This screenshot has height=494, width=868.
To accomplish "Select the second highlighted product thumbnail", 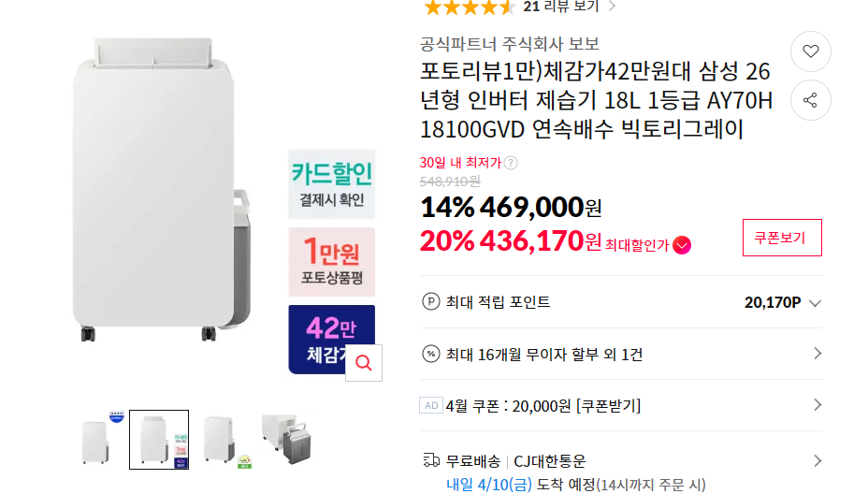I will coord(159,440).
